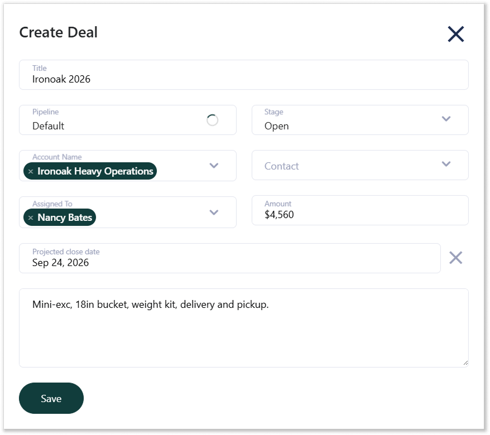Select the Pipeline field showing Default
This screenshot has height=435, width=490.
128,120
